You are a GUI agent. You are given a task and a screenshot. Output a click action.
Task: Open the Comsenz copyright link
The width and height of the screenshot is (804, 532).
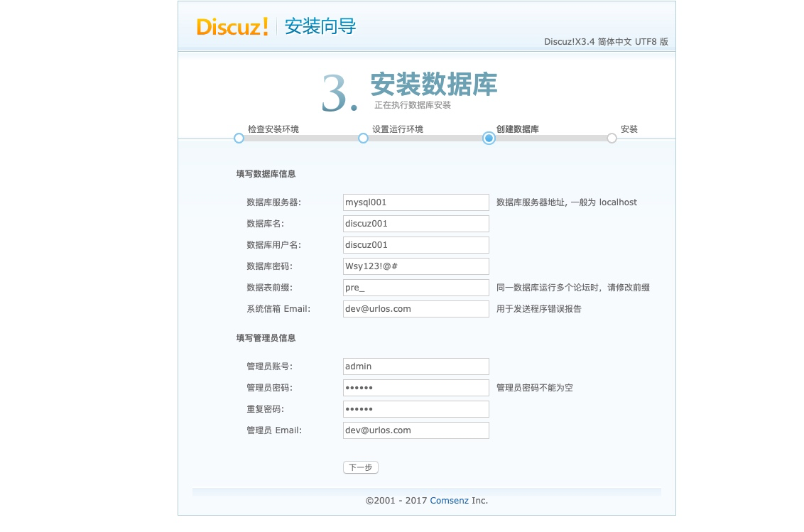(x=449, y=500)
